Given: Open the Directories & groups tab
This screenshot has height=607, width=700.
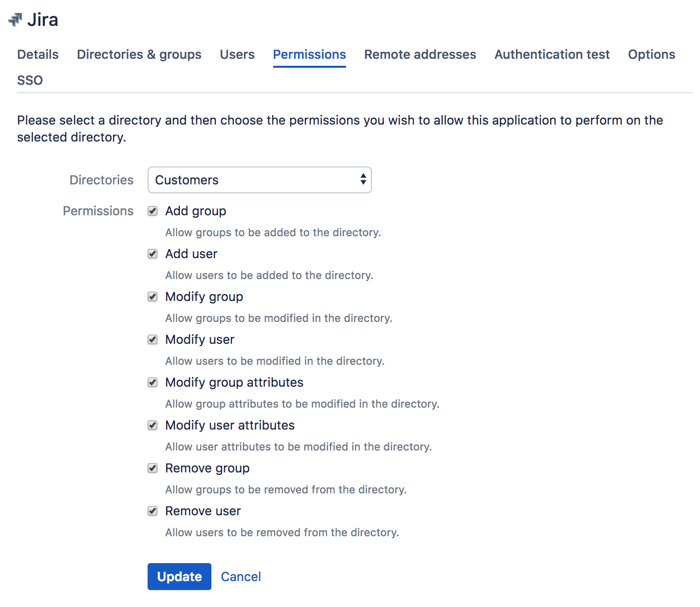Looking at the screenshot, I should coord(139,54).
